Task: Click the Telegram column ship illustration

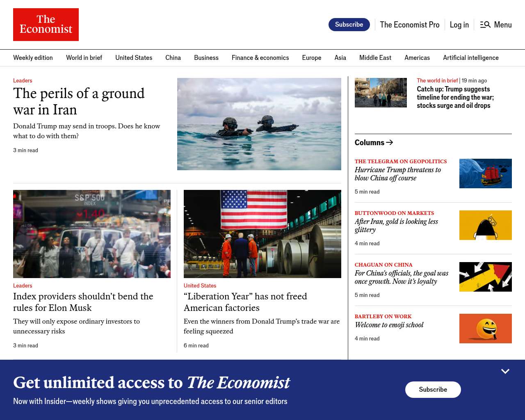Action: click(x=486, y=173)
